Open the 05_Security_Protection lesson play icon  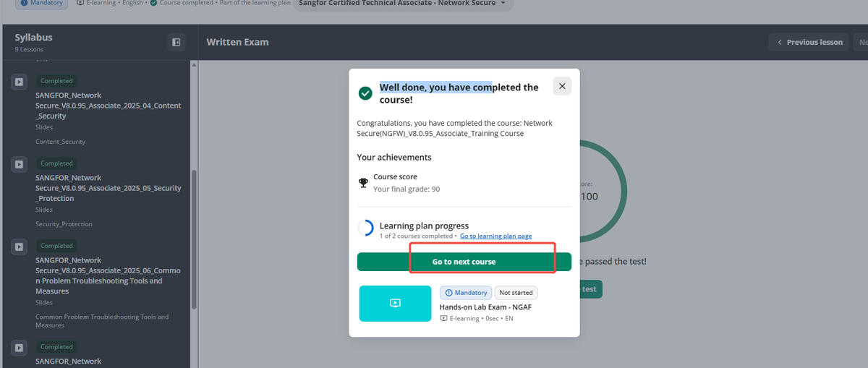click(x=19, y=165)
